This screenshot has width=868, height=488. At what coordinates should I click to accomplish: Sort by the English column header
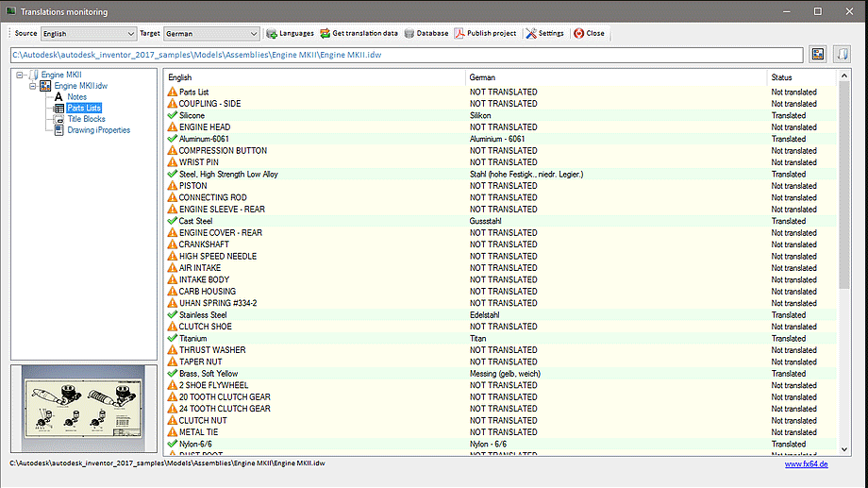click(x=314, y=77)
